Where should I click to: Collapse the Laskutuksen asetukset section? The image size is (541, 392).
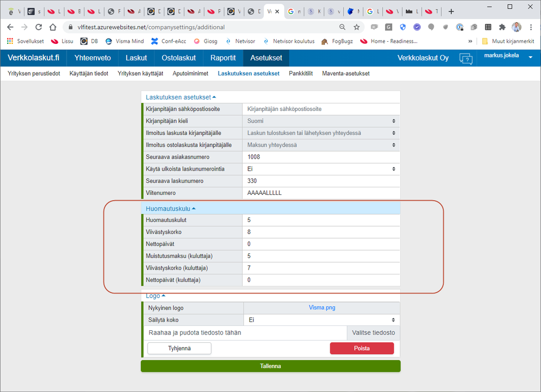click(181, 97)
